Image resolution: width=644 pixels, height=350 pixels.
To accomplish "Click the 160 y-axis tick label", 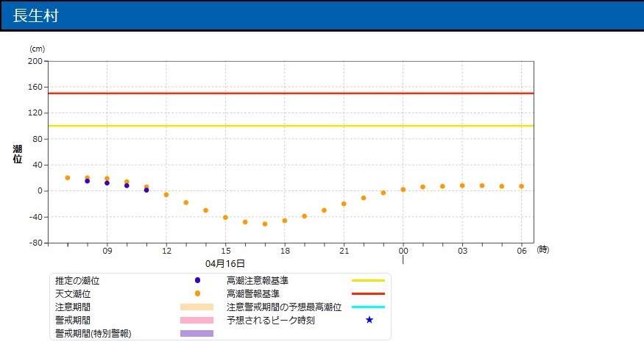I will pyautogui.click(x=35, y=87).
